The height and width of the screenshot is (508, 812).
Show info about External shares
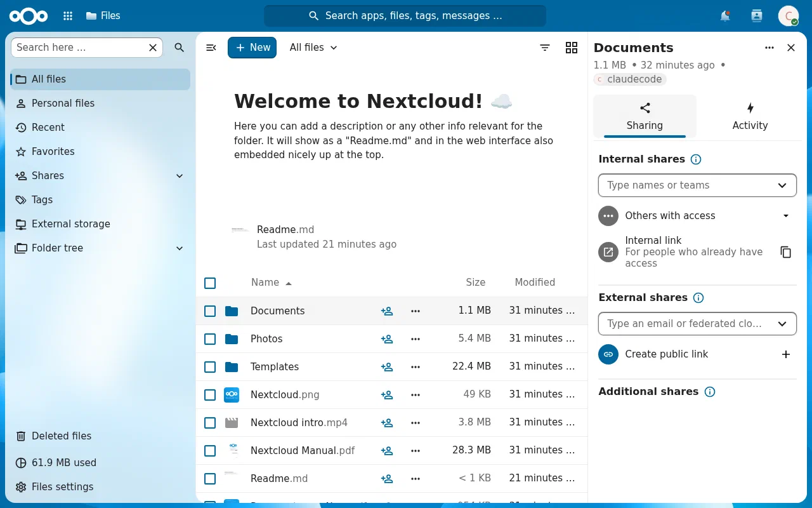(698, 298)
